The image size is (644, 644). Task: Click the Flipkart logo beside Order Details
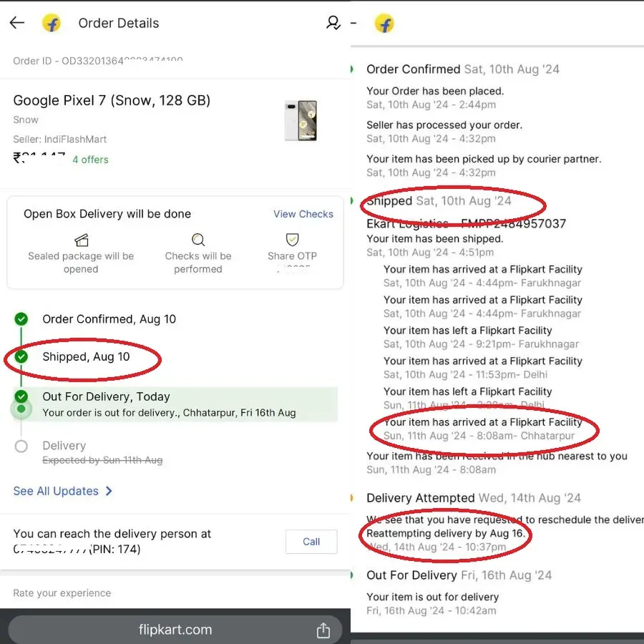pyautogui.click(x=52, y=23)
